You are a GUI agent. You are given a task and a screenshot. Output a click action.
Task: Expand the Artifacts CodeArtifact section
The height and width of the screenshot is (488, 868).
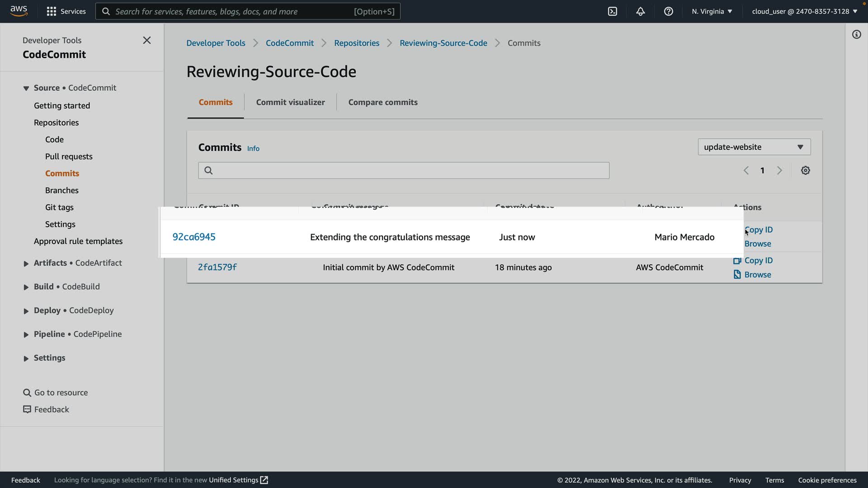pyautogui.click(x=26, y=263)
